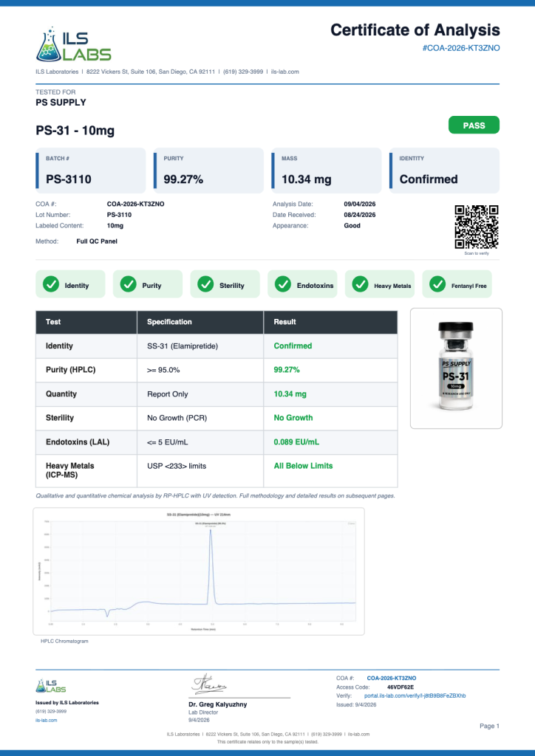This screenshot has width=535, height=756.
Task: Click the Test column header
Action: 86,322
